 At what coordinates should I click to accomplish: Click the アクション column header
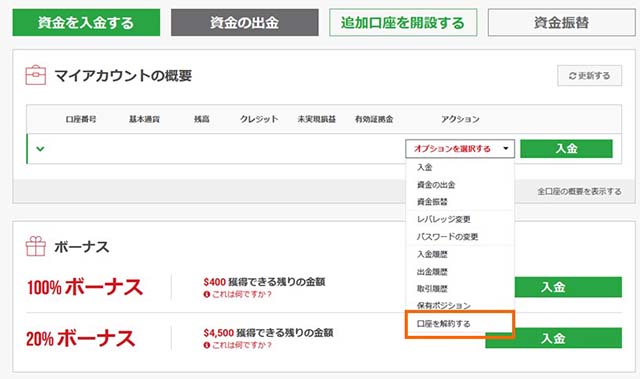click(460, 119)
